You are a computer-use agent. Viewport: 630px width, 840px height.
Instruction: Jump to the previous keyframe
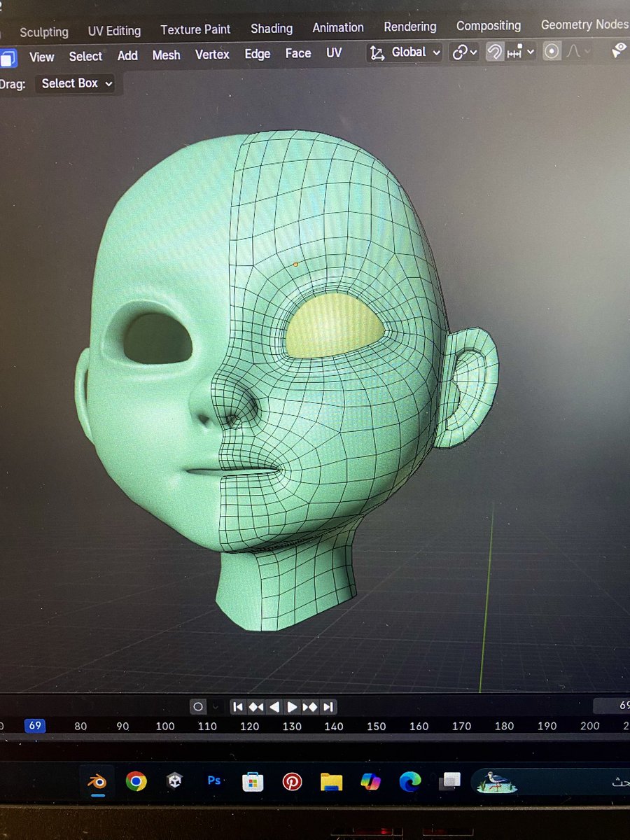point(256,707)
